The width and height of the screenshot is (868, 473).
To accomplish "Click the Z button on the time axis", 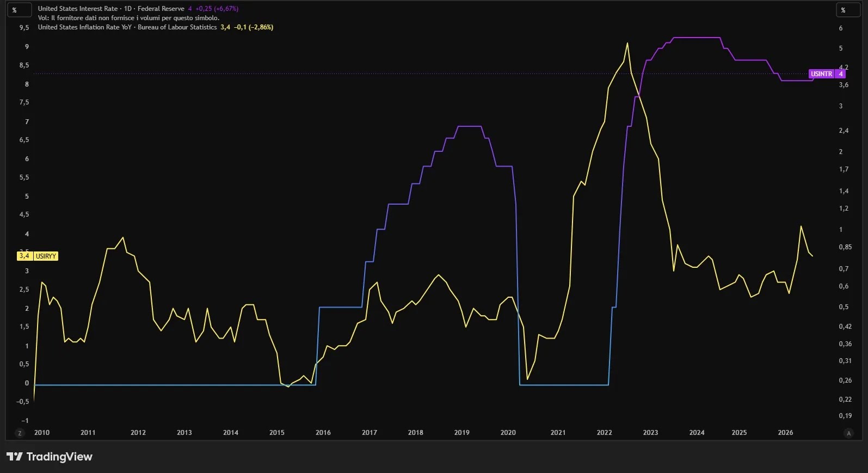I will point(20,433).
